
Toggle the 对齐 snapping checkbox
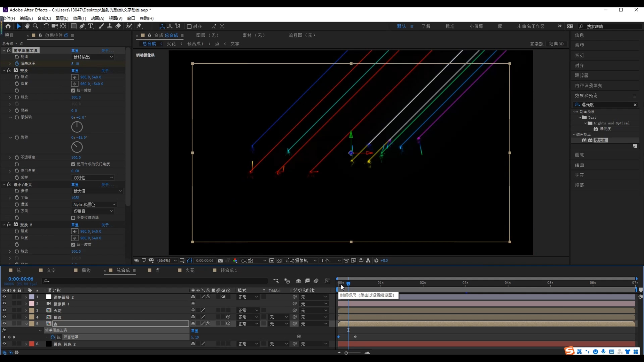(189, 26)
